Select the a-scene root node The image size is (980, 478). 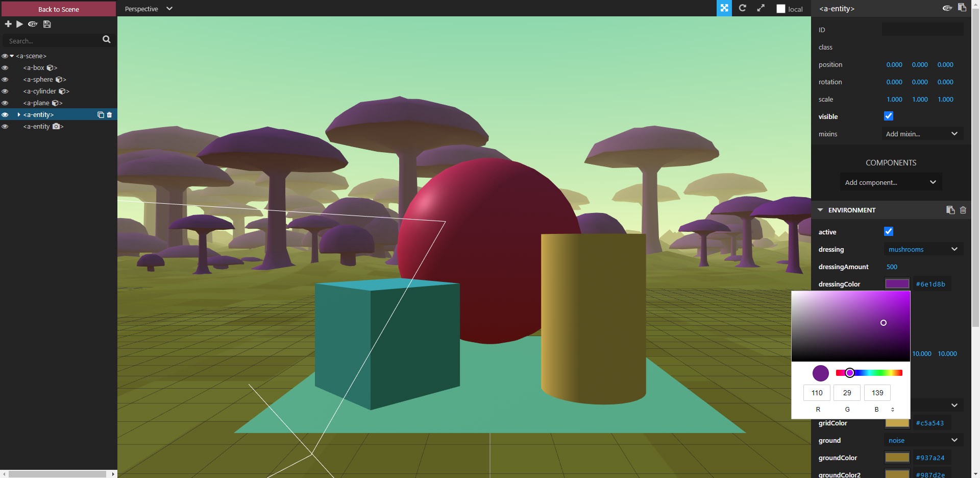[x=31, y=56]
